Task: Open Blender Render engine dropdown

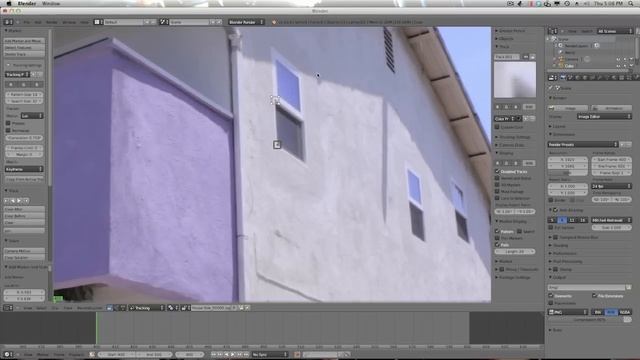Action: 246,22
